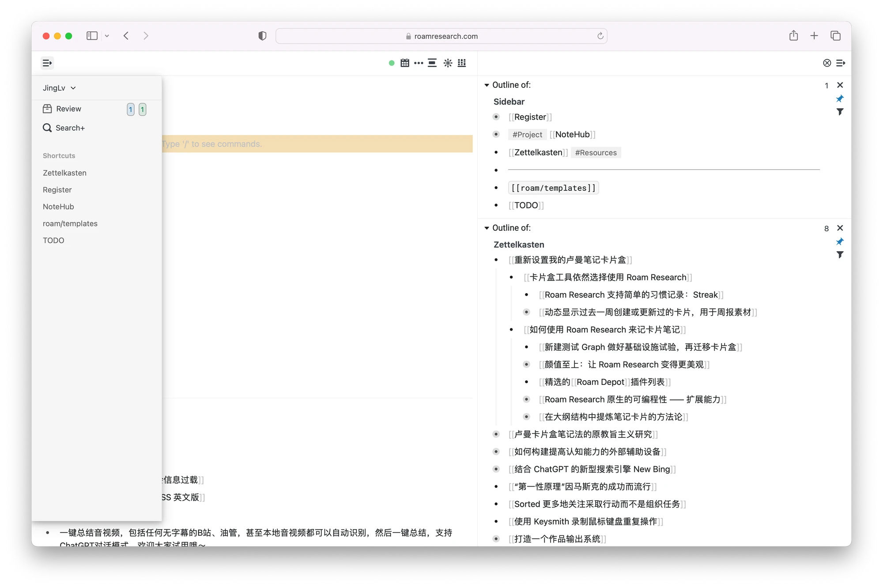This screenshot has height=588, width=883.
Task: Expand bullet for 卢曼卡片盒笔记法的原教旨主义研究
Action: coord(496,434)
